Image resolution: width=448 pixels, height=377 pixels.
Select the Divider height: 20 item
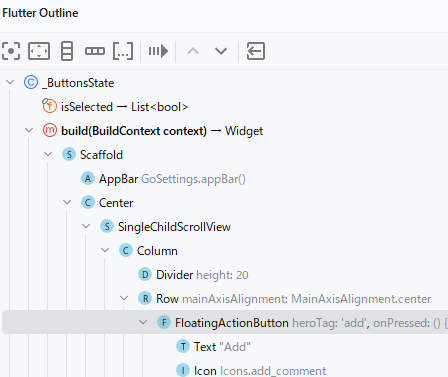tap(193, 275)
